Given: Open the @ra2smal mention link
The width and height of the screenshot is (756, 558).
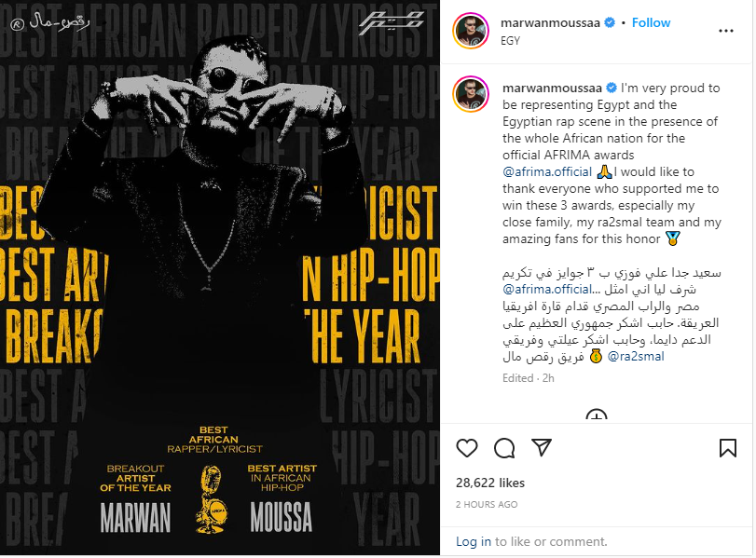Looking at the screenshot, I should pyautogui.click(x=636, y=357).
